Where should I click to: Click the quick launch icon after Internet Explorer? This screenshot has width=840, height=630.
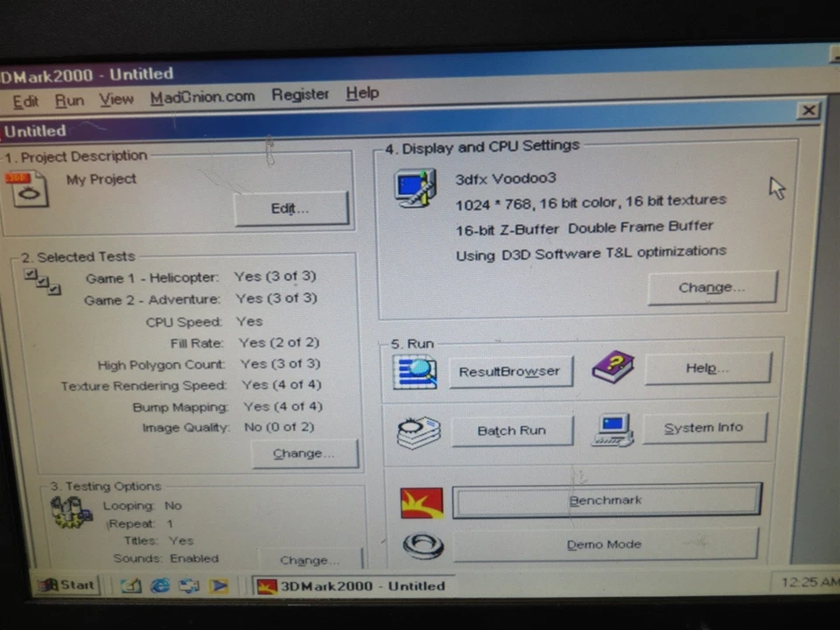(x=189, y=585)
